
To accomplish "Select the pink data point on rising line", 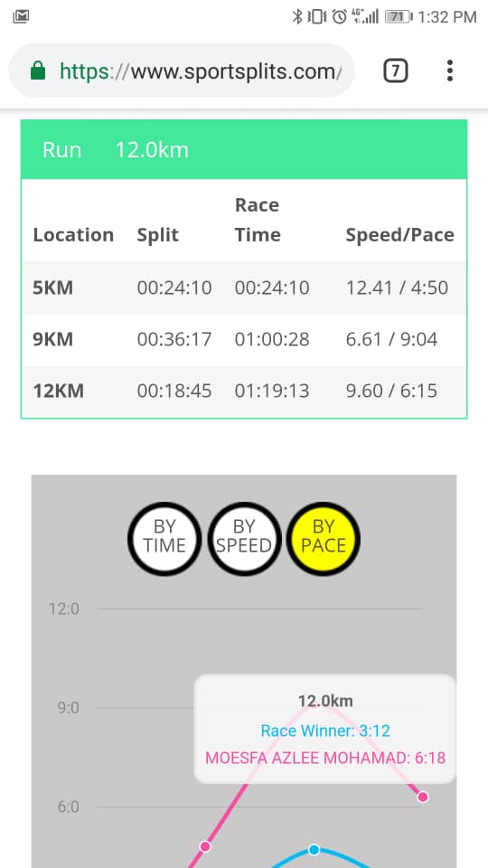I will click(x=205, y=846).
